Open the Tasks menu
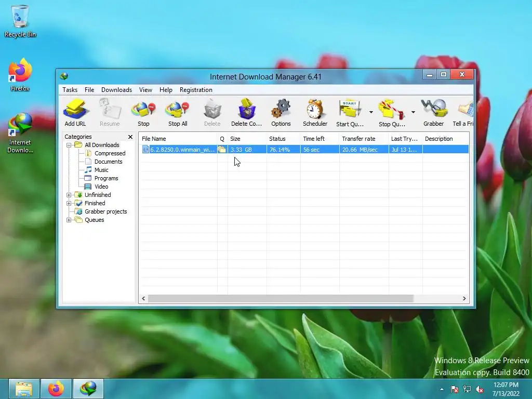The width and height of the screenshot is (532, 399). [x=70, y=89]
